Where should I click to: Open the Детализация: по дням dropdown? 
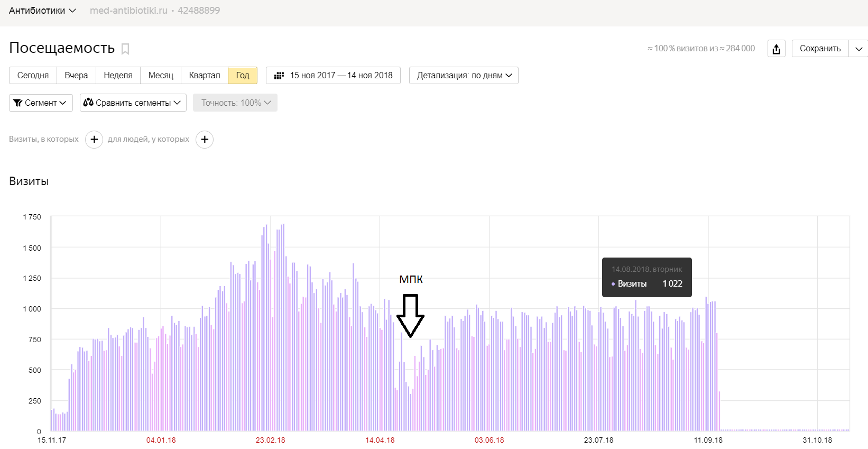tap(464, 76)
